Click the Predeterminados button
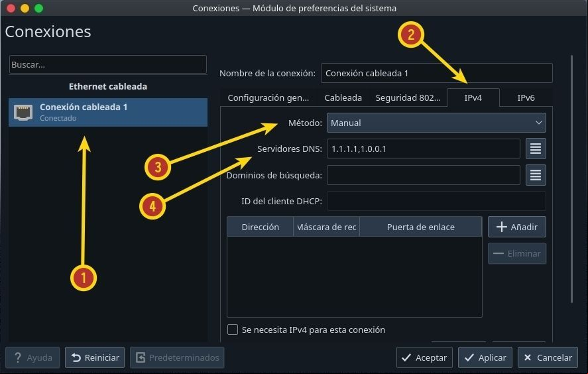588x374 pixels. (x=177, y=357)
